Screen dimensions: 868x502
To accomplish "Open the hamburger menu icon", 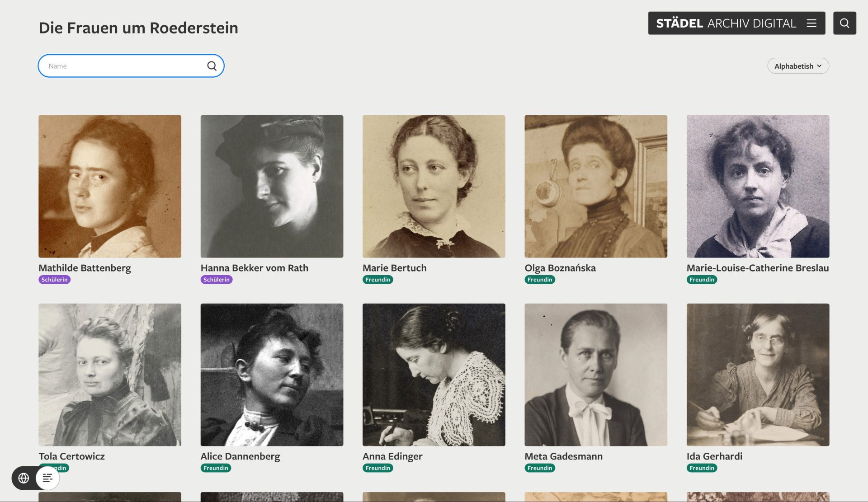I will (811, 23).
